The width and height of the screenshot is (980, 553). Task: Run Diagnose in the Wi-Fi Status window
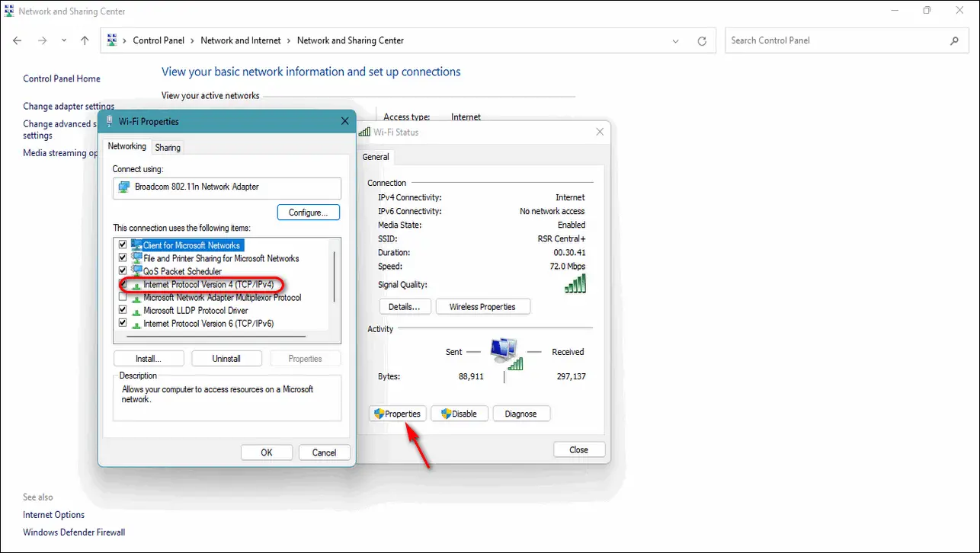(x=521, y=414)
